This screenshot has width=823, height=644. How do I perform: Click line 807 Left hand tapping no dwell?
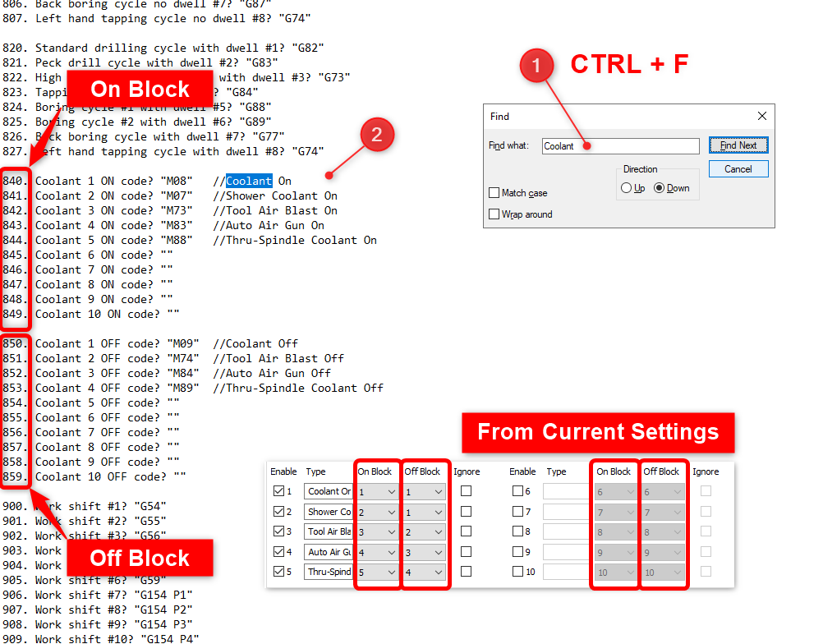[x=156, y=19]
